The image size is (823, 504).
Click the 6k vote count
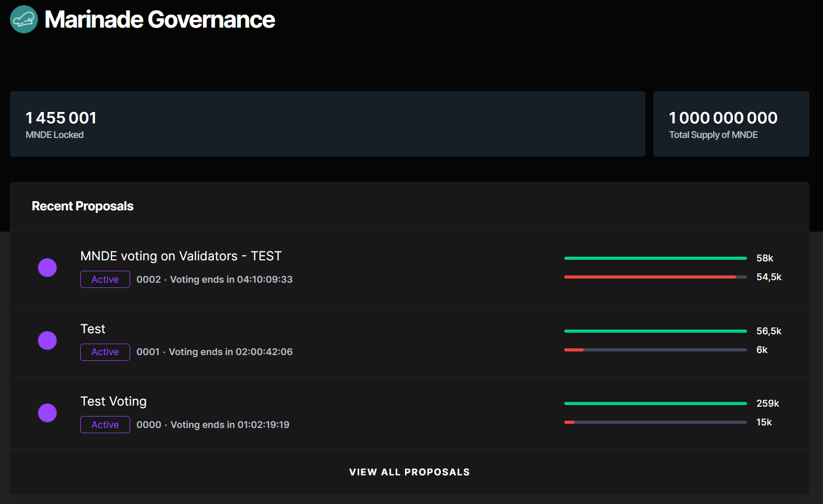(x=762, y=350)
